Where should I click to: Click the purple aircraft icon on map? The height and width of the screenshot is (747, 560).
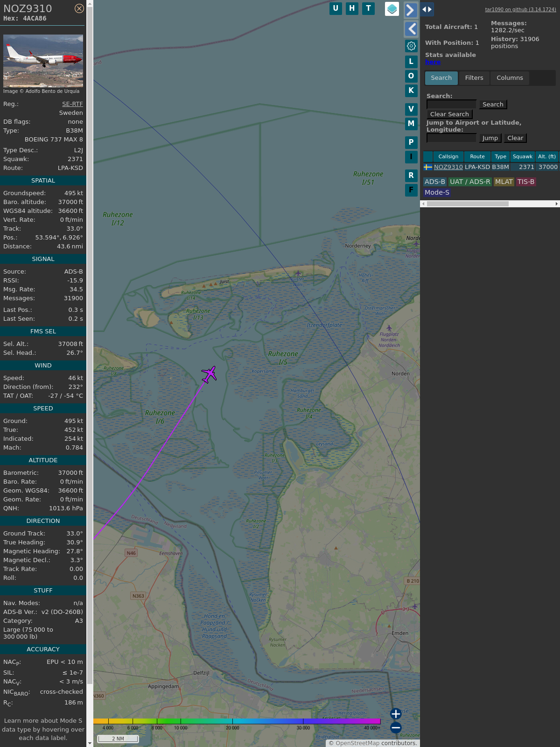coord(209,374)
